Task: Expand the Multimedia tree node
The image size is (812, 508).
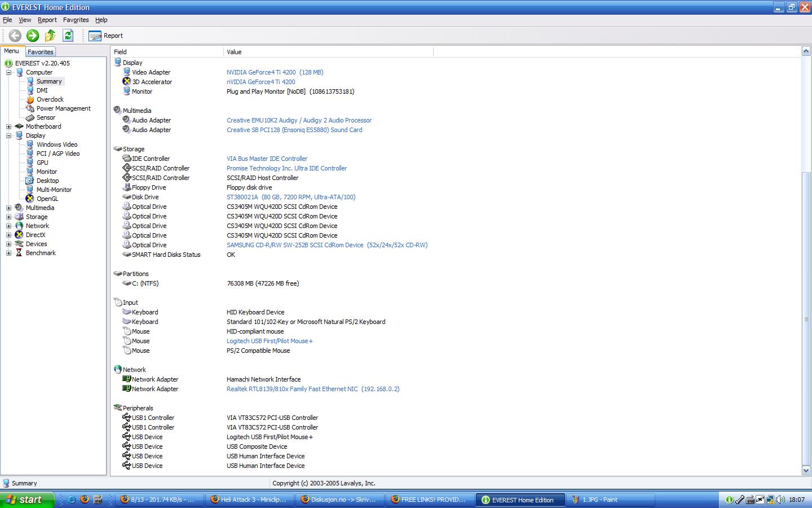Action: click(8, 208)
